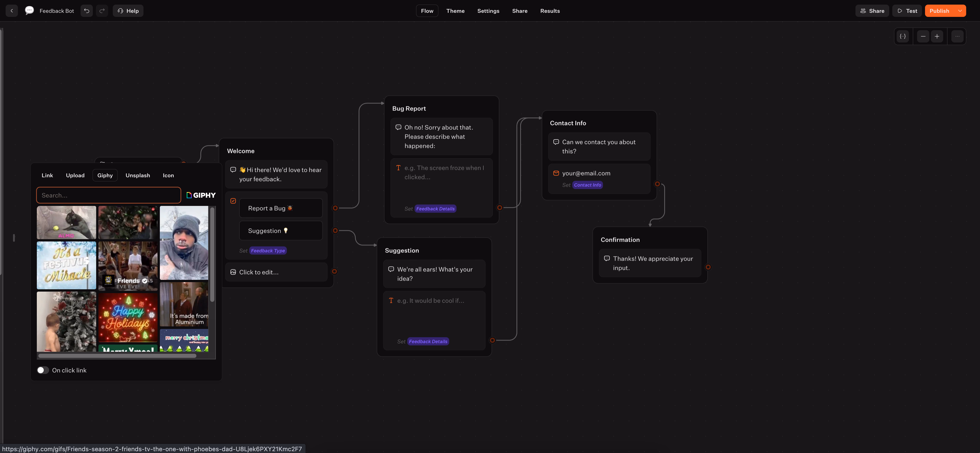Image resolution: width=980 pixels, height=453 pixels.
Task: Click the orange checkbox icon in Welcome
Action: [x=233, y=201]
